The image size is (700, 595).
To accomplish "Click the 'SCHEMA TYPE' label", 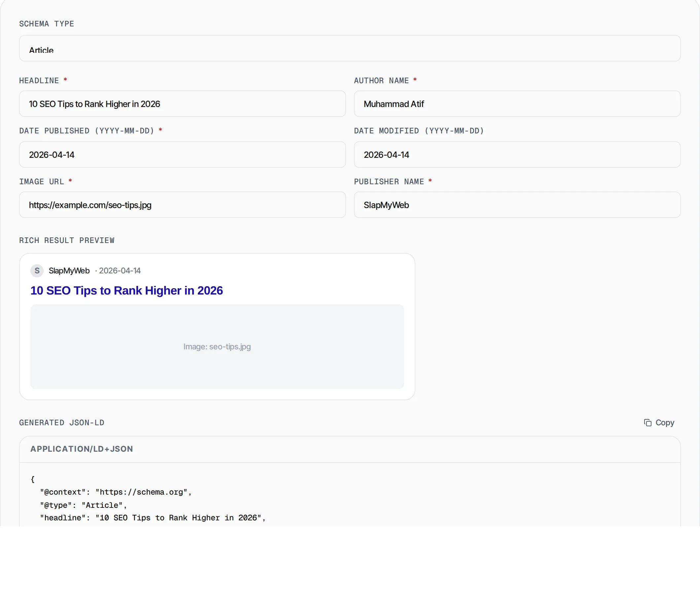I will (x=47, y=24).
